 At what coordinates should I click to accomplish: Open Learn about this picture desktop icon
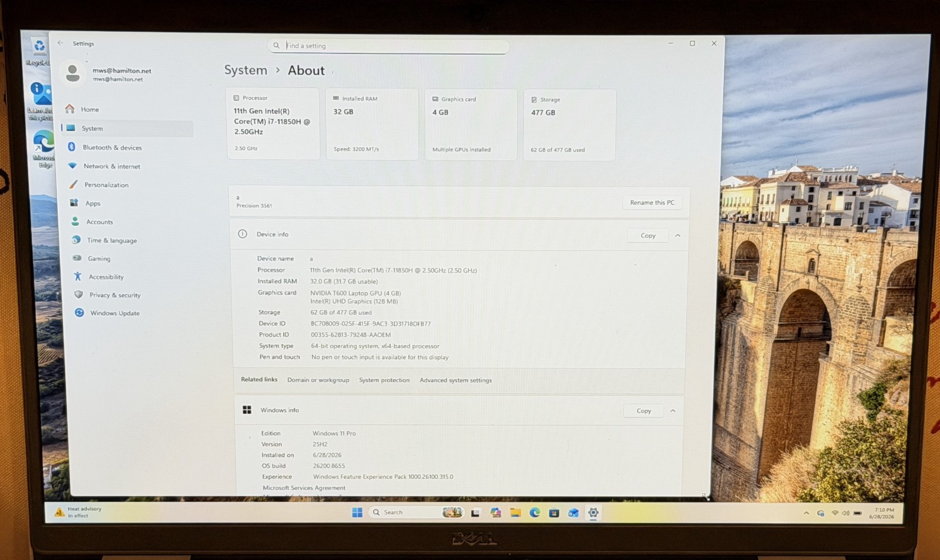click(x=40, y=102)
